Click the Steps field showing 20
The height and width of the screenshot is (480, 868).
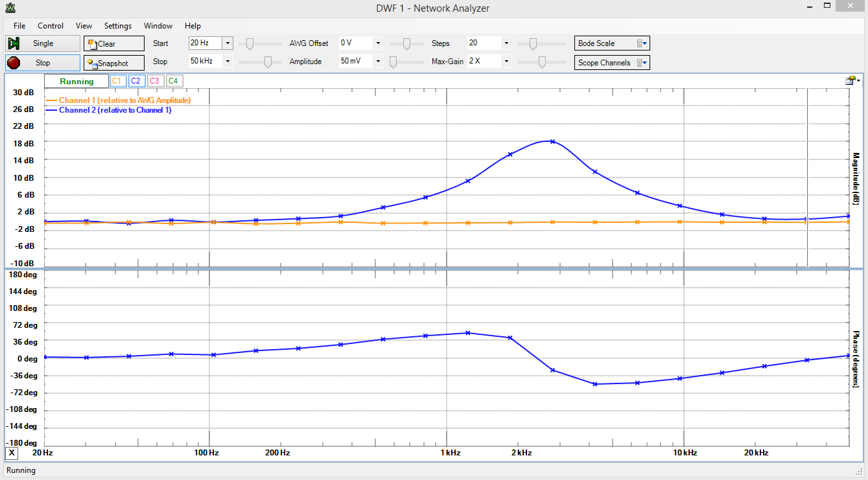[x=484, y=43]
